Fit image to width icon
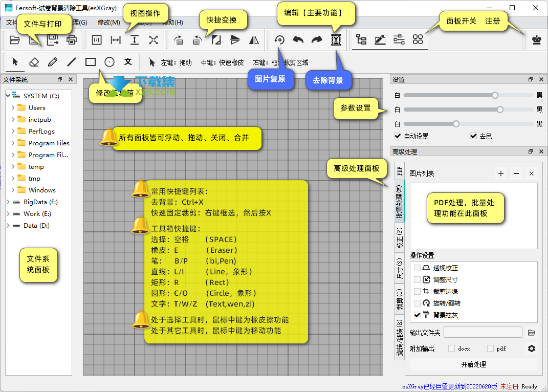 click(116, 40)
